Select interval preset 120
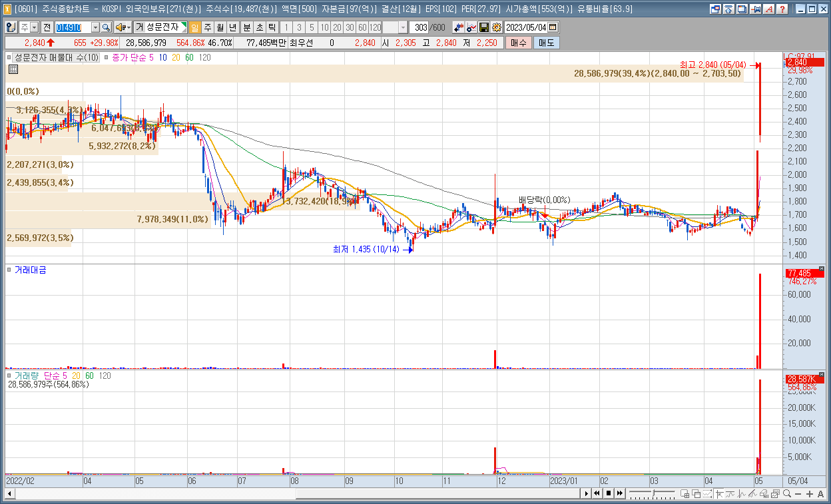The height and width of the screenshot is (504, 831). [375, 27]
